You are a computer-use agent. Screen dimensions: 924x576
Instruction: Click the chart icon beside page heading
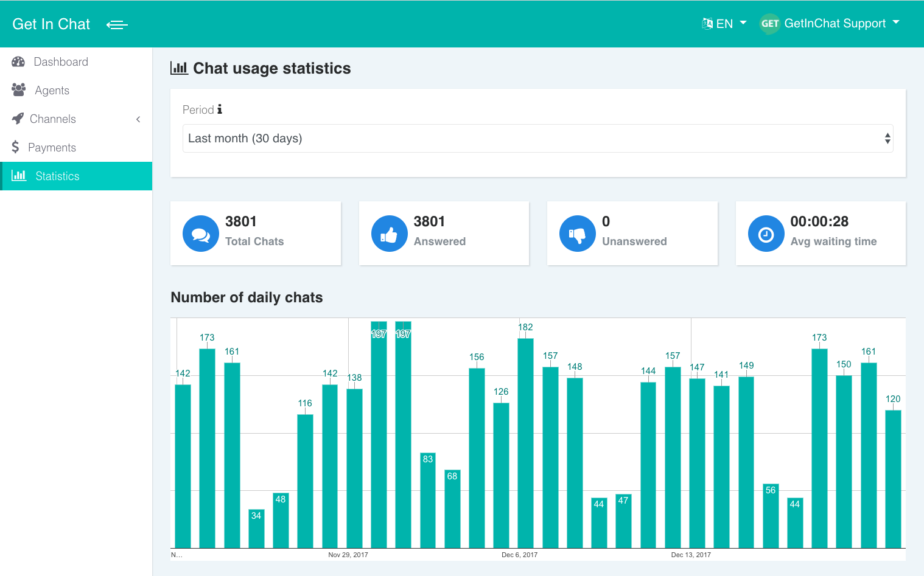(x=179, y=68)
